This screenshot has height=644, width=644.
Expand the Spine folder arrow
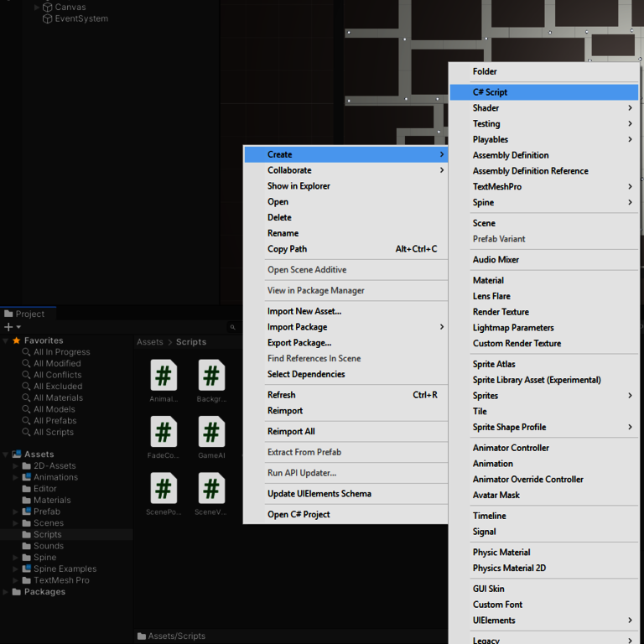click(x=15, y=558)
